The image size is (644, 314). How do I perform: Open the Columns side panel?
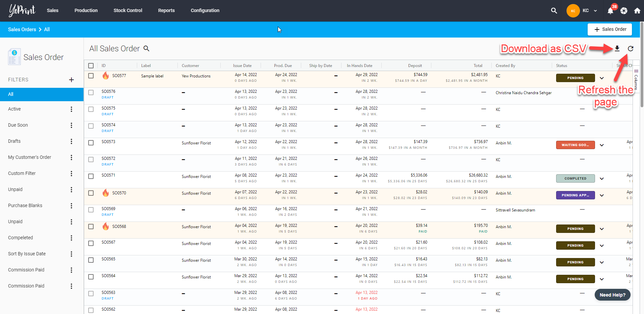pos(636,79)
